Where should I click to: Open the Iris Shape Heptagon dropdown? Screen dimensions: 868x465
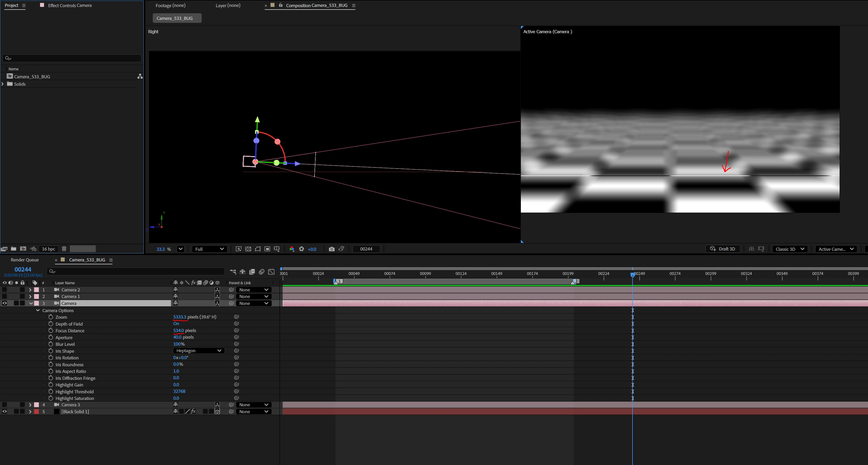(x=198, y=351)
